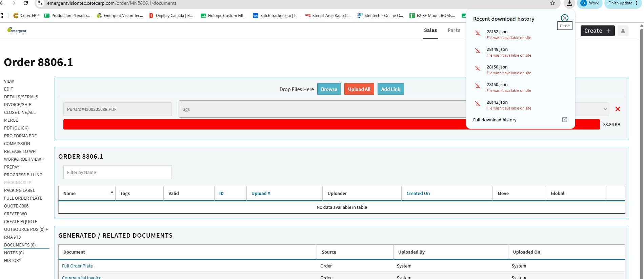
Task: Bookmark this page with the star icon
Action: 552,3
